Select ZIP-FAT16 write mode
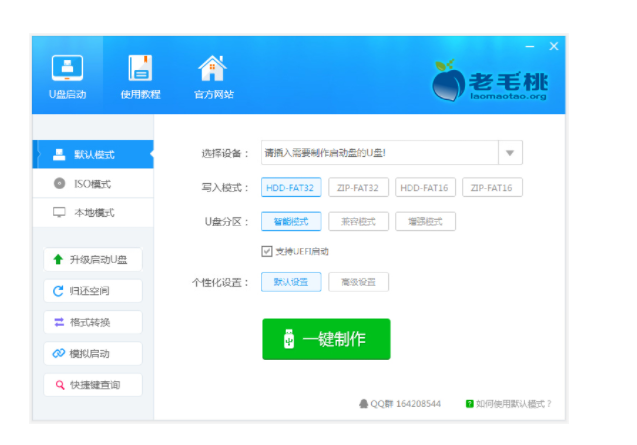 pos(492,187)
